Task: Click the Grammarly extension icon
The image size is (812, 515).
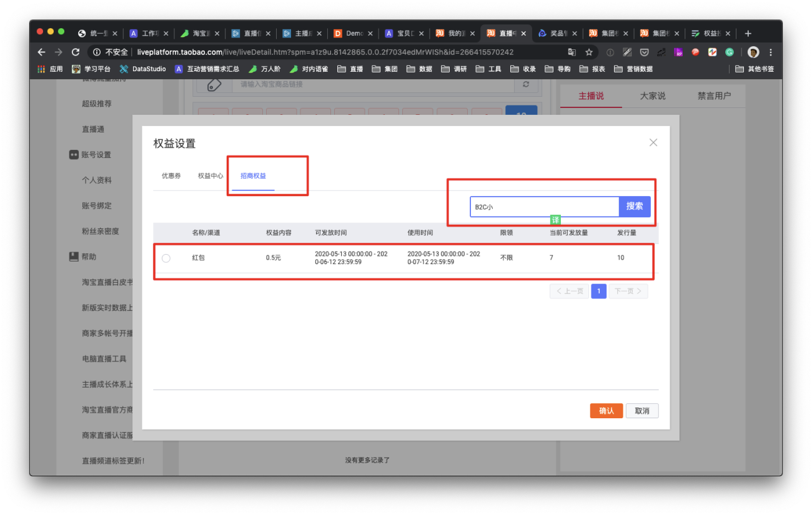Action: pos(729,52)
